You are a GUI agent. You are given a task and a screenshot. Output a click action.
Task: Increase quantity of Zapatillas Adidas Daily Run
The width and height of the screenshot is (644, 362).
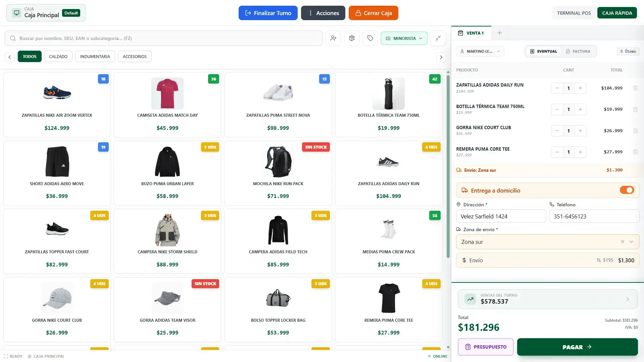point(580,88)
